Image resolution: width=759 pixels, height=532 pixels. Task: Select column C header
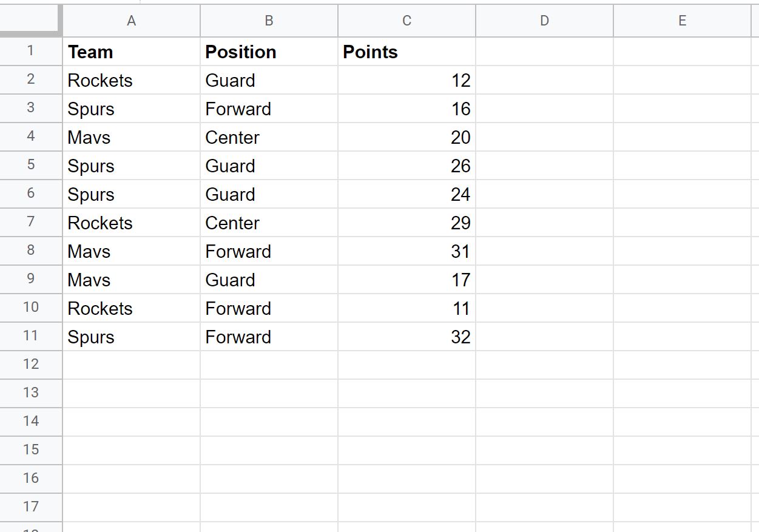406,21
